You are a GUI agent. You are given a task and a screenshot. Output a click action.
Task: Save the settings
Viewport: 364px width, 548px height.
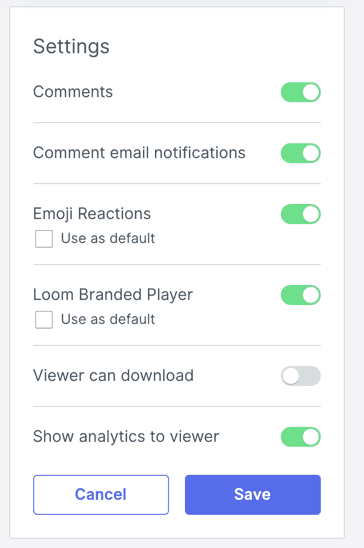tap(253, 495)
